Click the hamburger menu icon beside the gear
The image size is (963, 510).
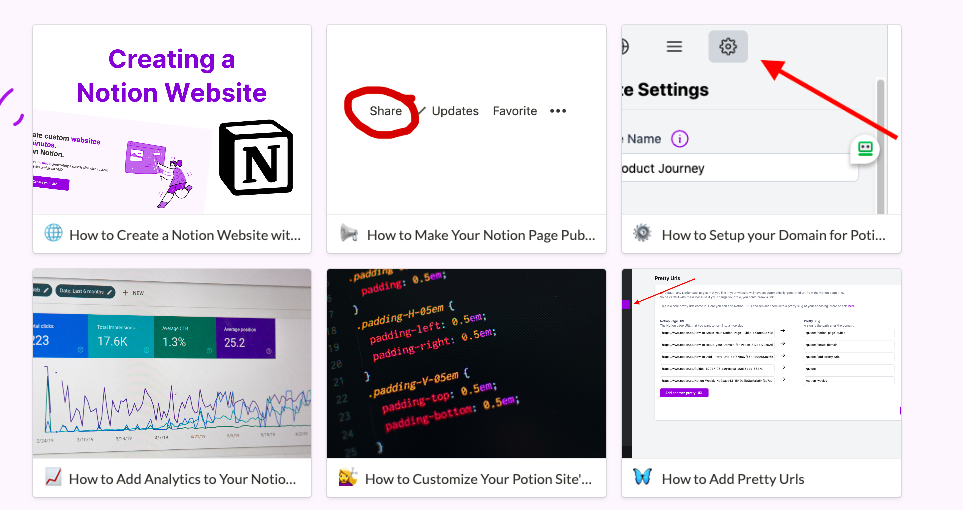click(674, 46)
